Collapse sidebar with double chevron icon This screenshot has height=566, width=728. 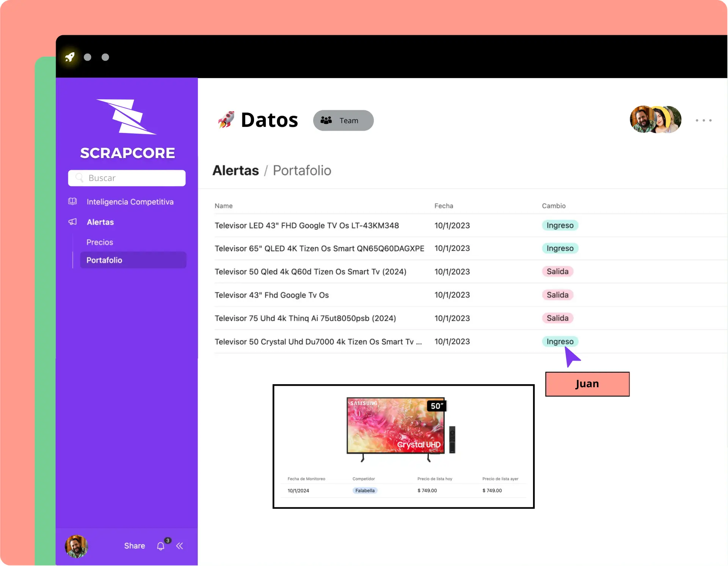click(180, 546)
